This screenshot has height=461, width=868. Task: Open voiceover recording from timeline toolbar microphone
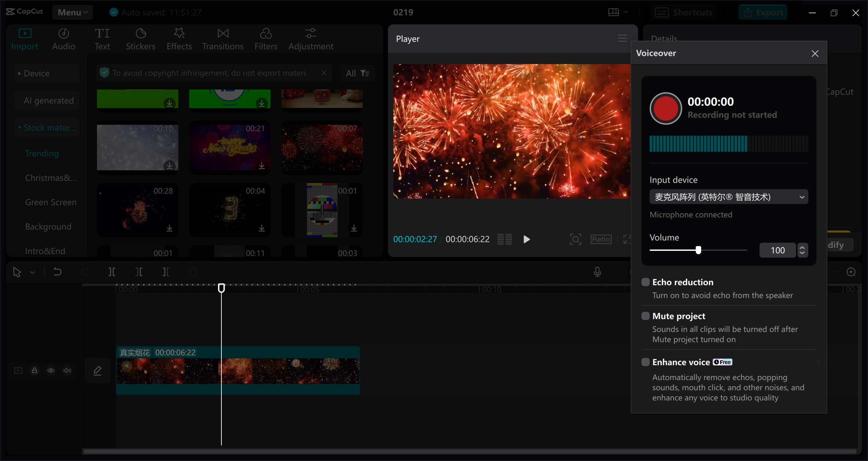click(x=597, y=272)
